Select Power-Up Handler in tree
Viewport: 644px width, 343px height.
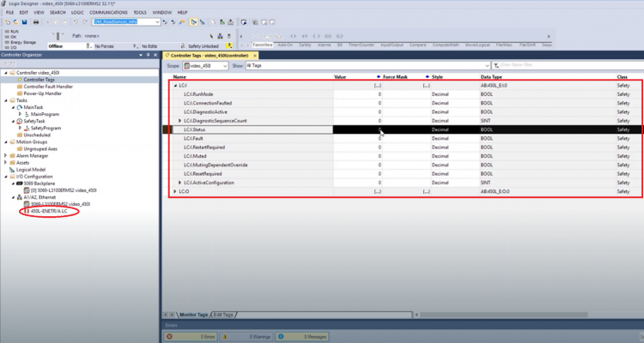point(42,93)
